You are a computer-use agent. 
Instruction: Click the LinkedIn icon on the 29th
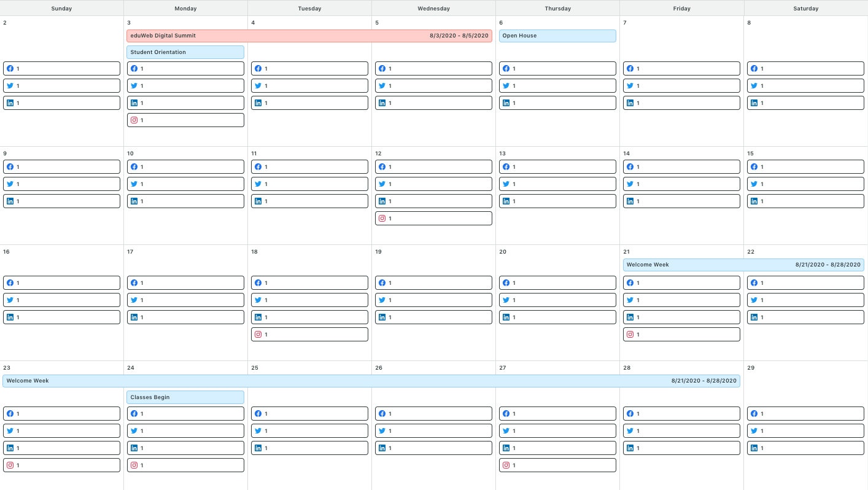click(754, 448)
